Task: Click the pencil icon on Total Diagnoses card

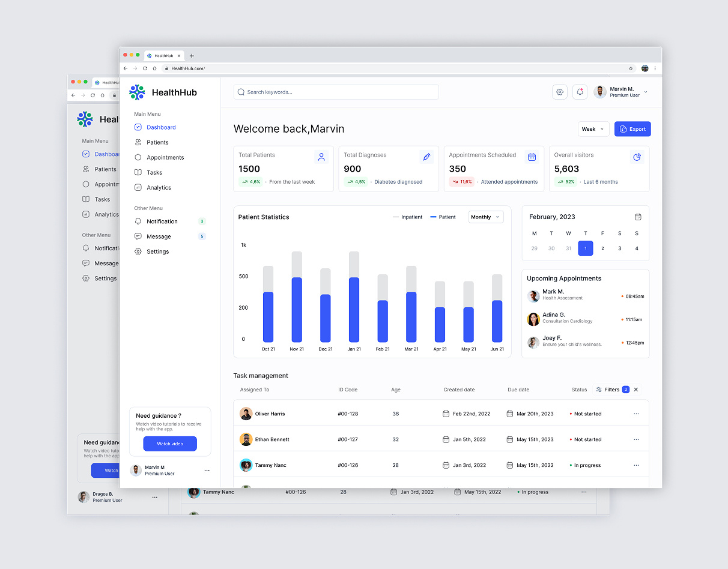Action: coord(426,157)
